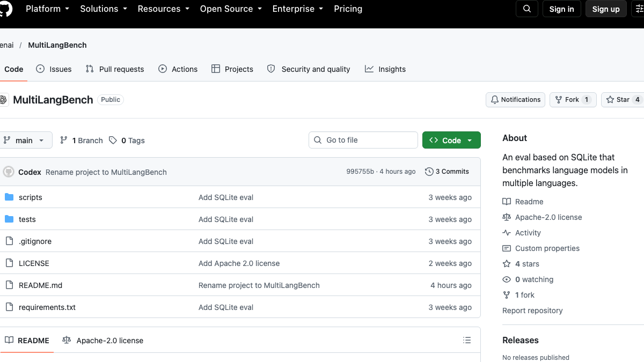Viewport: 644px width, 362px height.
Task: Open the main branch switcher dropdown
Action: pos(25,140)
